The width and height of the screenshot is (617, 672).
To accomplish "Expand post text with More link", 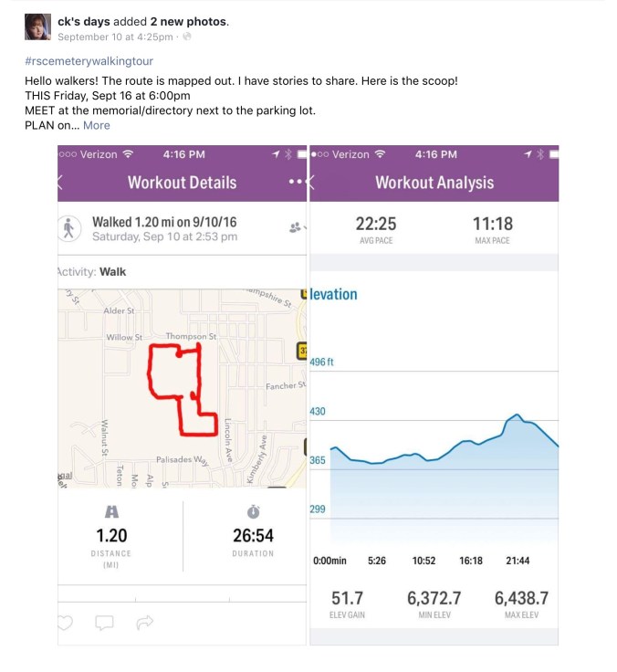I will [x=96, y=125].
